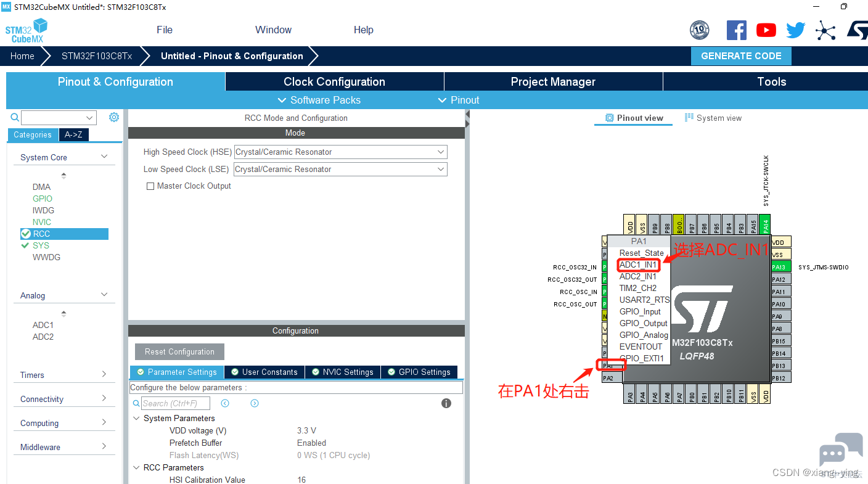Switch to the Clock Configuration tab
The image size is (868, 484).
click(x=334, y=81)
